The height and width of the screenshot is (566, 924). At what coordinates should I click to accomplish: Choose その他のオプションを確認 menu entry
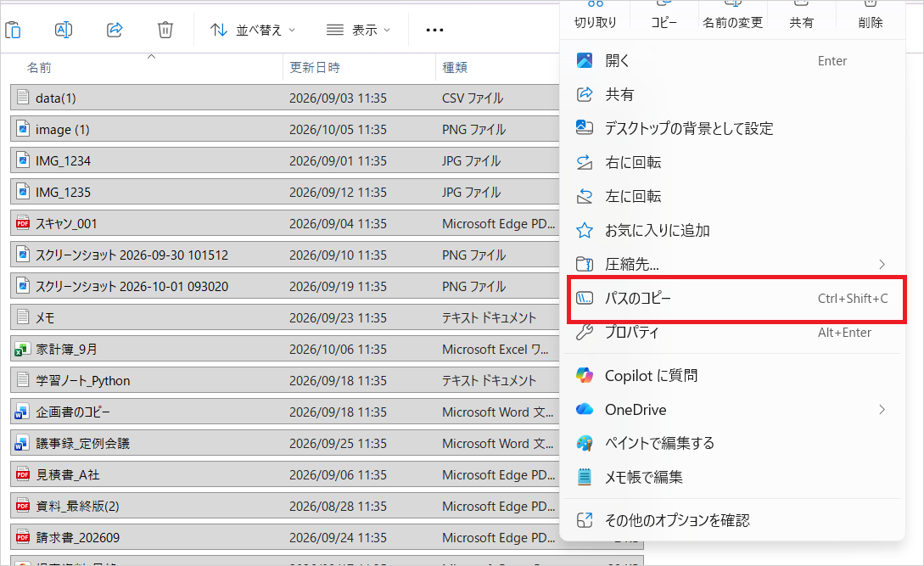click(732, 520)
